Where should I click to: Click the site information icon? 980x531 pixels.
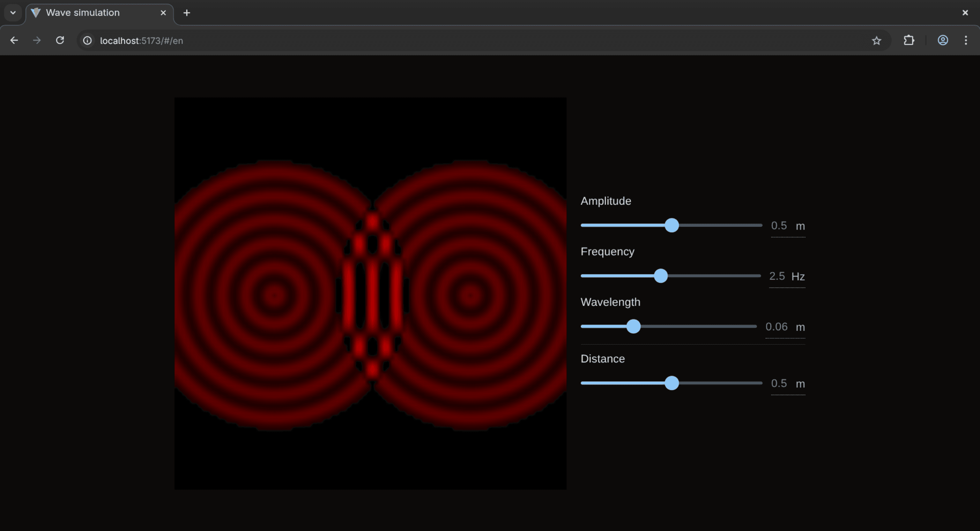(x=87, y=40)
